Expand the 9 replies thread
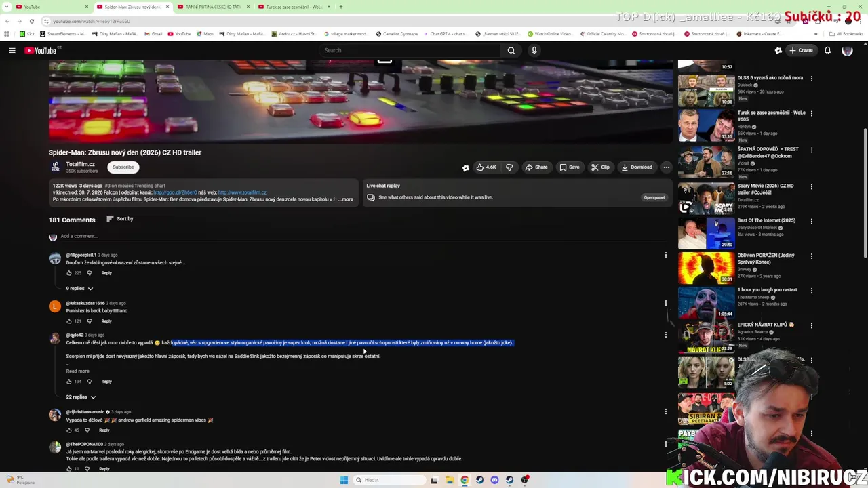The height and width of the screenshot is (488, 868). click(x=79, y=289)
